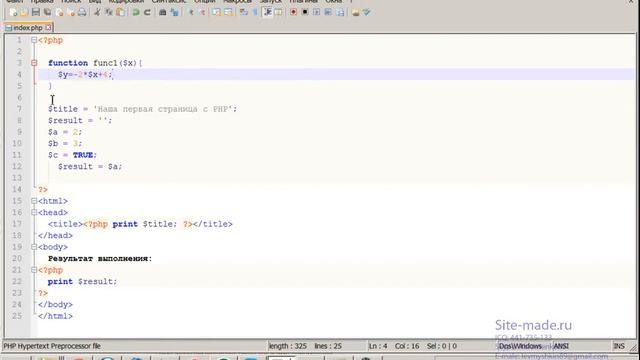Click the Synchronize Horizontal Scrolling icon
The image size is (640, 360).
228,12
